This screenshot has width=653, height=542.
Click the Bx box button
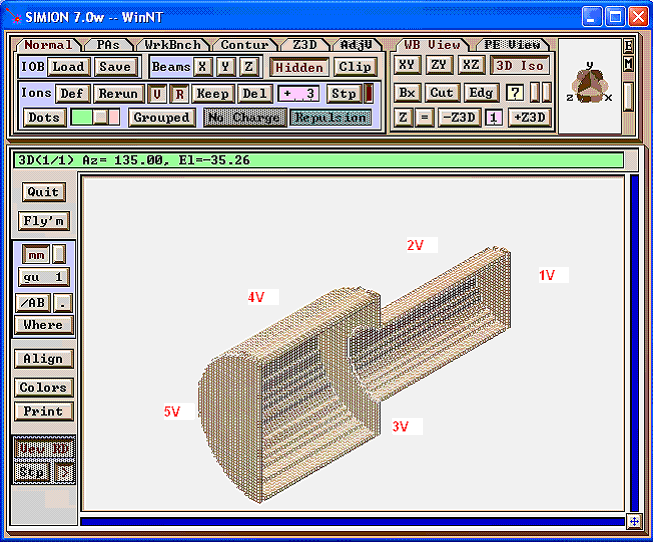tap(407, 92)
